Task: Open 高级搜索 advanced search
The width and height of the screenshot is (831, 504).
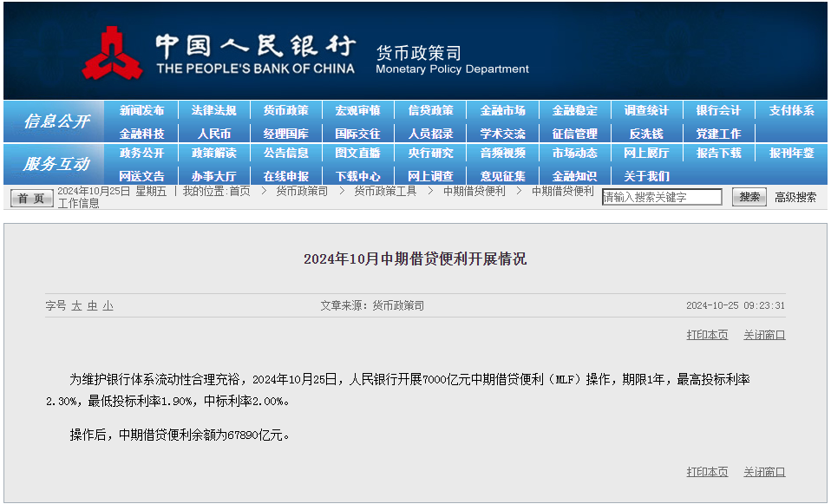Action: 795,197
